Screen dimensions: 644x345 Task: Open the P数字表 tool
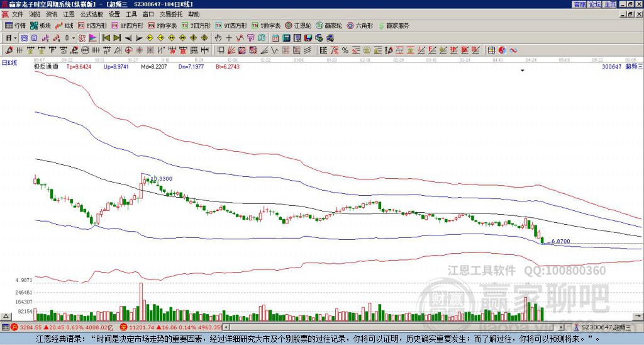coord(163,25)
